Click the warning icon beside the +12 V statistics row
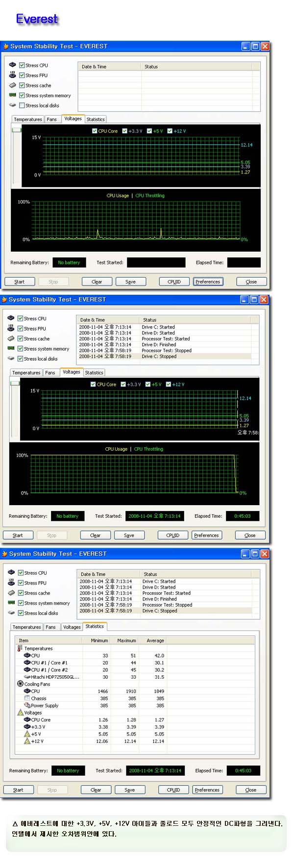The image size is (294, 868). coord(27,741)
